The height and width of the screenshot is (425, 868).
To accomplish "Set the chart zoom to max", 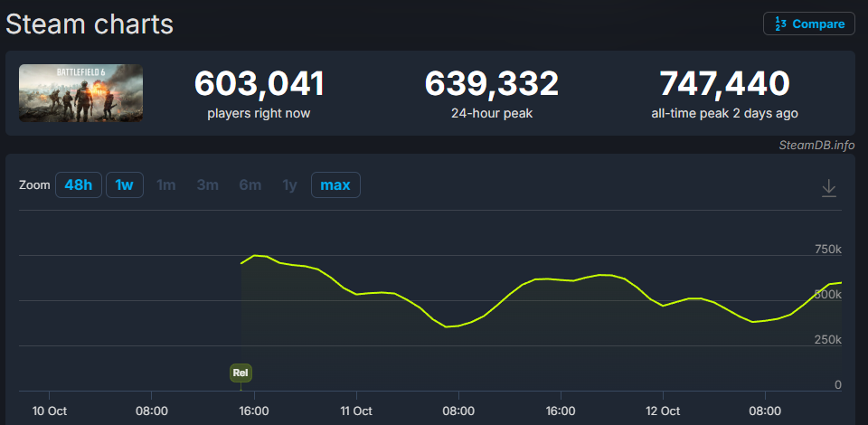I will (335, 184).
